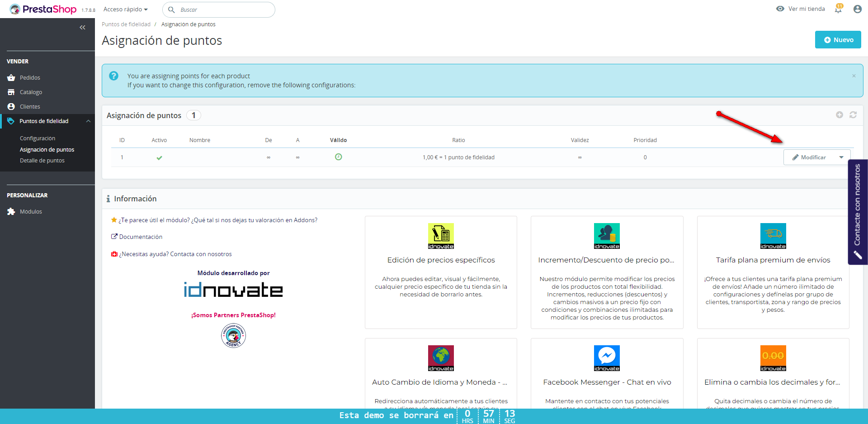The height and width of the screenshot is (424, 868).
Task: Click the ratio cell '1,00 € = 1 punto de fidelidad'
Action: (458, 157)
